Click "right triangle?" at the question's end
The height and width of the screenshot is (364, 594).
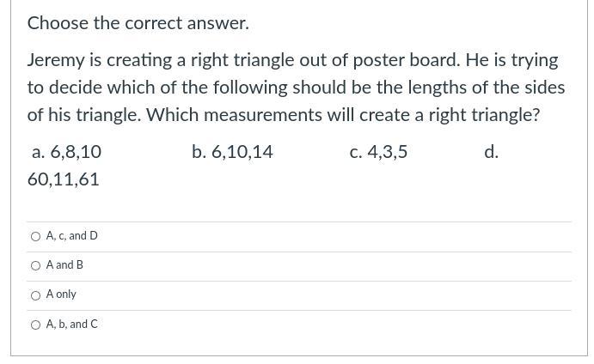click(483, 115)
